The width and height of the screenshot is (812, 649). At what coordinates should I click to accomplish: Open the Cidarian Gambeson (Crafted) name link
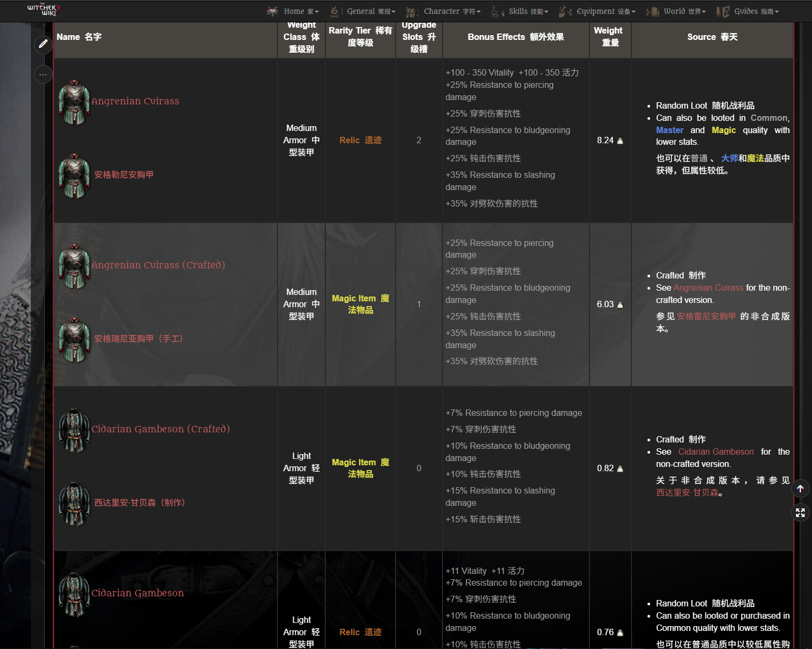(160, 429)
